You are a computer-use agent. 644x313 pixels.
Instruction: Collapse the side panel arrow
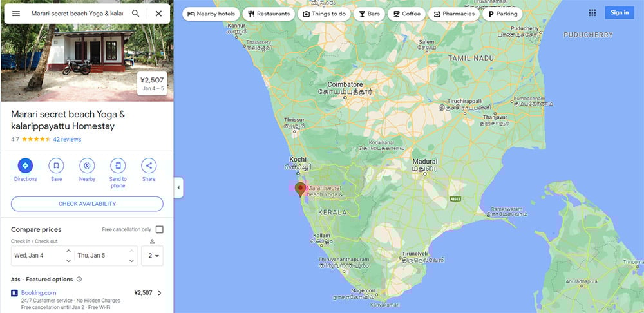pyautogui.click(x=178, y=187)
